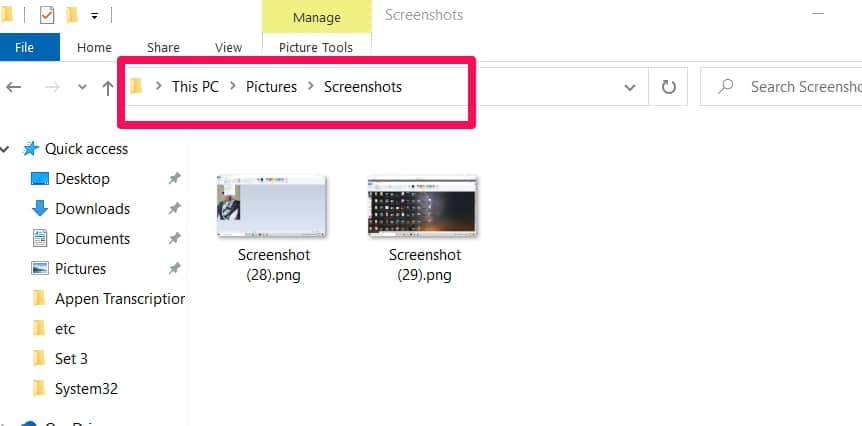Open Appen Transcription folder
This screenshot has width=862, height=426.
point(120,299)
